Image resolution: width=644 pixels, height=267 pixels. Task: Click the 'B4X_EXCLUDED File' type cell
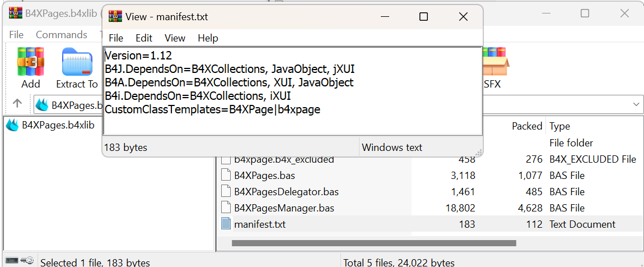593,159
